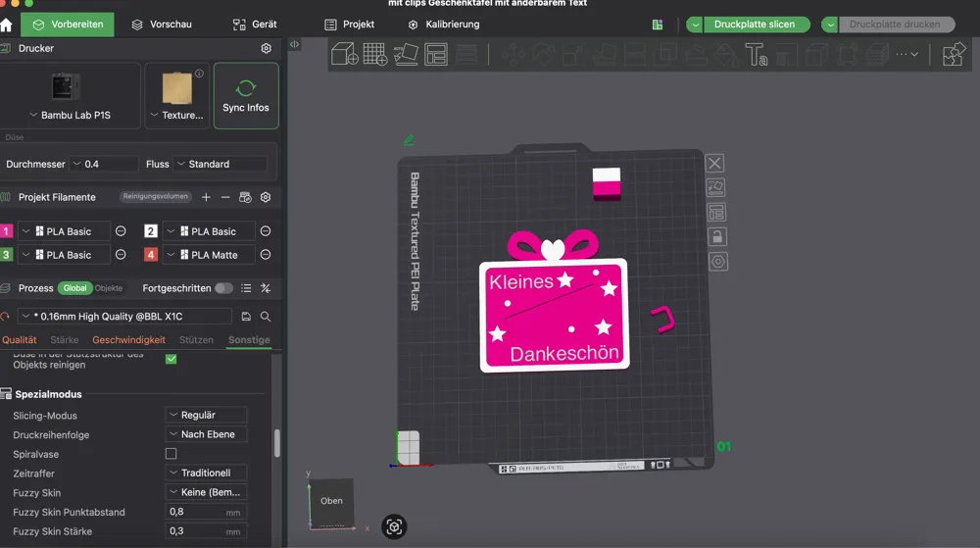
Task: Edit filament 1 settings icon
Action: [121, 231]
